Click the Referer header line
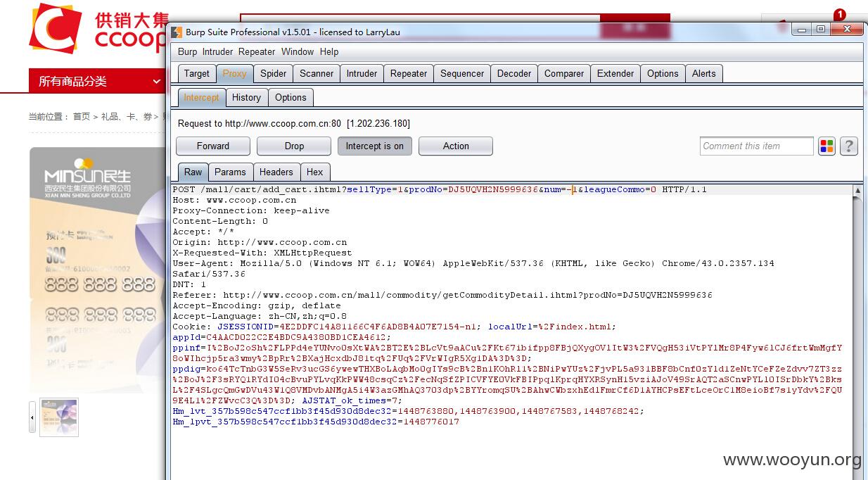The height and width of the screenshot is (480, 868). click(442, 295)
